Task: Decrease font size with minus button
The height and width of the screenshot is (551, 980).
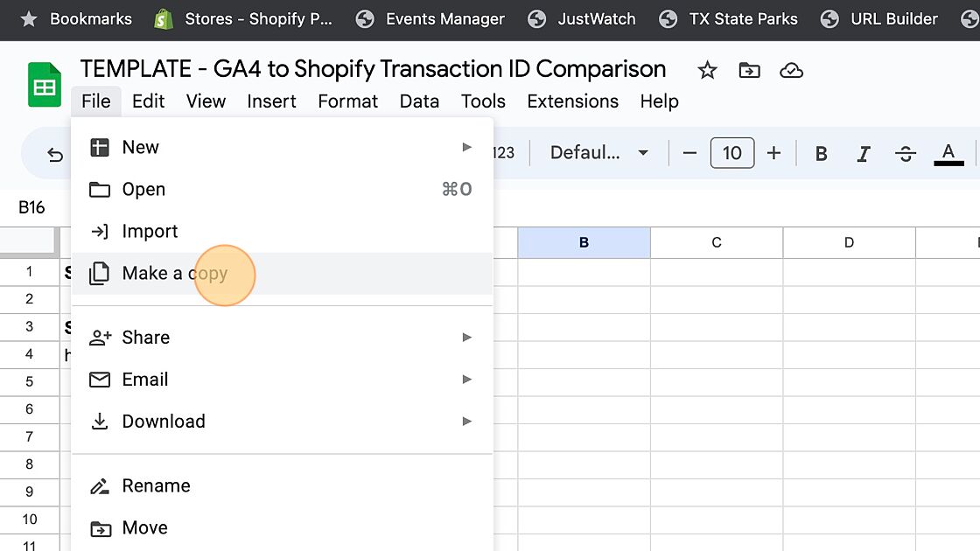Action: coord(689,154)
